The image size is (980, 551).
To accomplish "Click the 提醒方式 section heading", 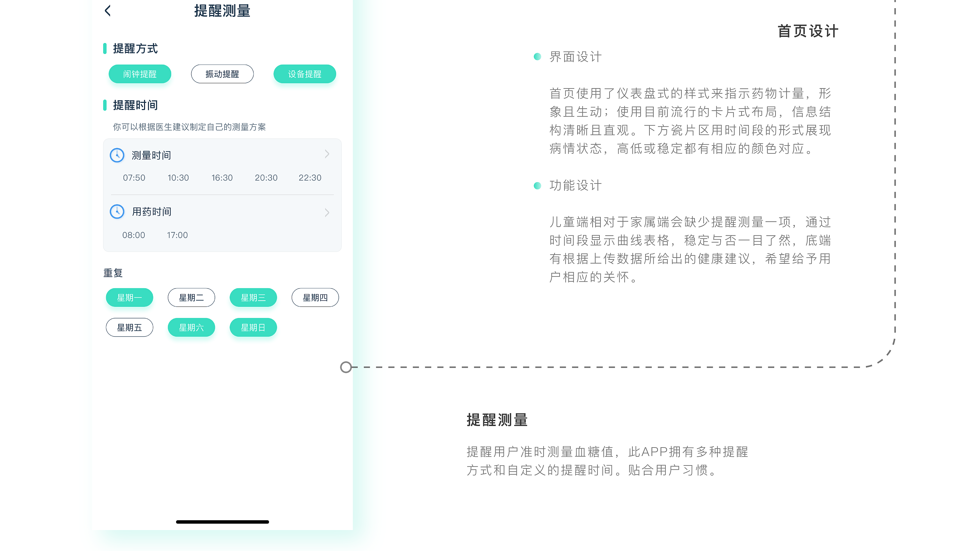I will tap(135, 49).
